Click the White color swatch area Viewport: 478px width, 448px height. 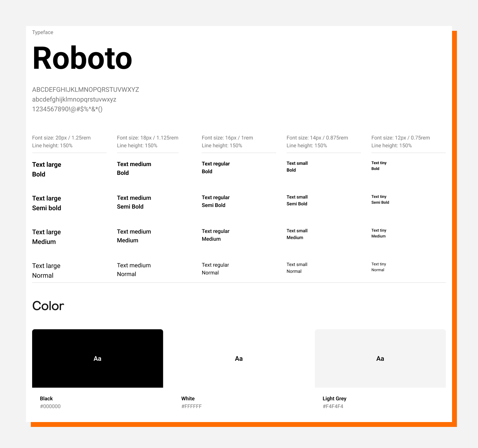click(239, 358)
